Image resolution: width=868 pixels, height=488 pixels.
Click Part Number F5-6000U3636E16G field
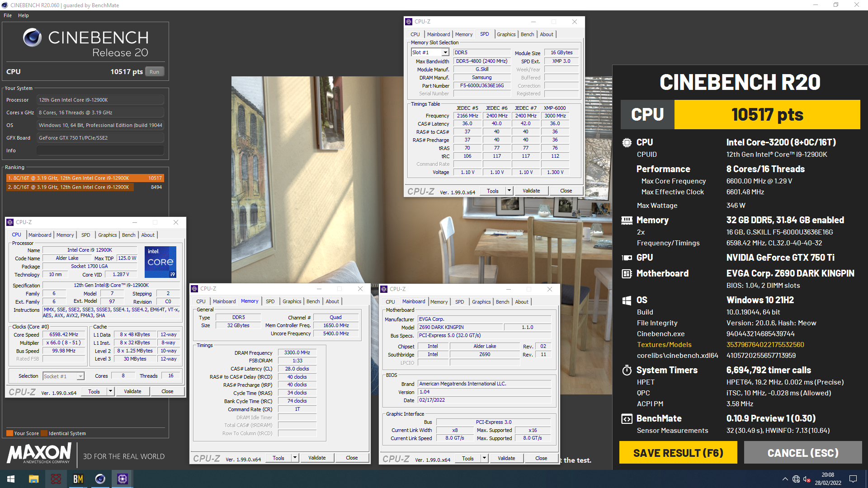(482, 85)
